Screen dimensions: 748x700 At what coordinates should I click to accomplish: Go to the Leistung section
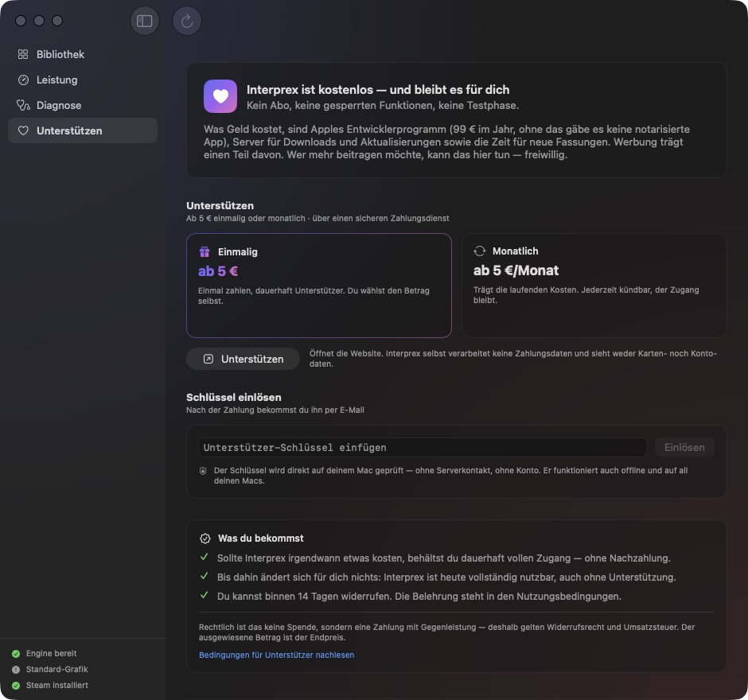click(x=83, y=80)
